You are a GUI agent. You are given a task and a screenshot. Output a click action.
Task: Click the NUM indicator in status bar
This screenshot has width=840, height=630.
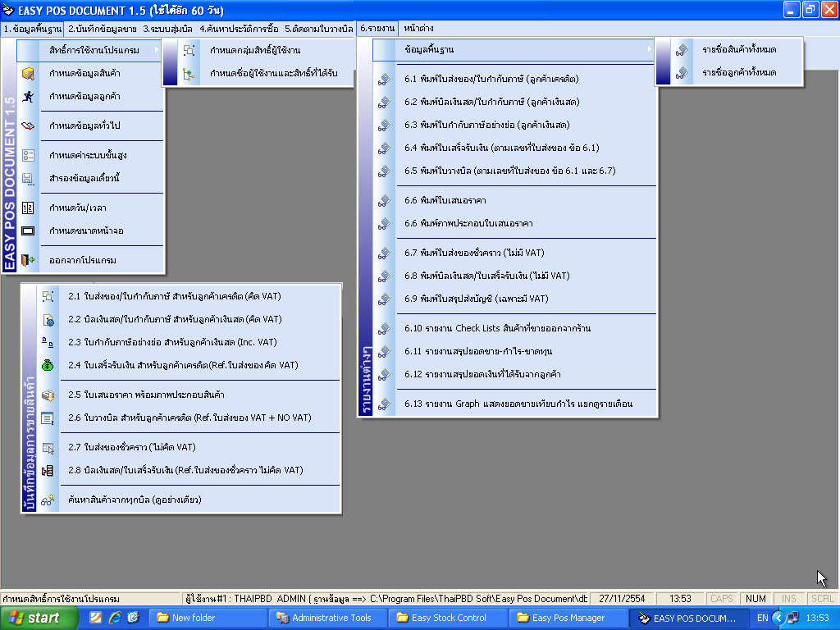[x=756, y=599]
